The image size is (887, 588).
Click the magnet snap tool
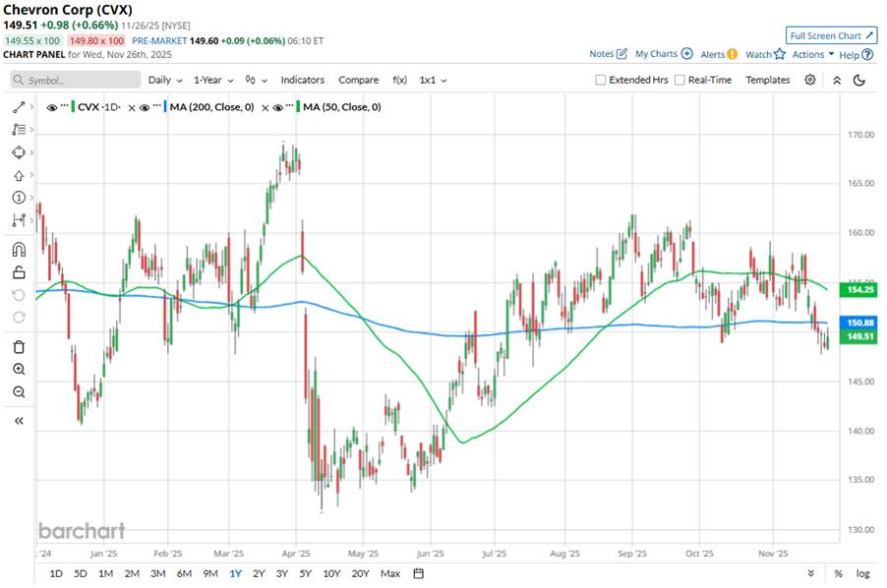(x=18, y=250)
